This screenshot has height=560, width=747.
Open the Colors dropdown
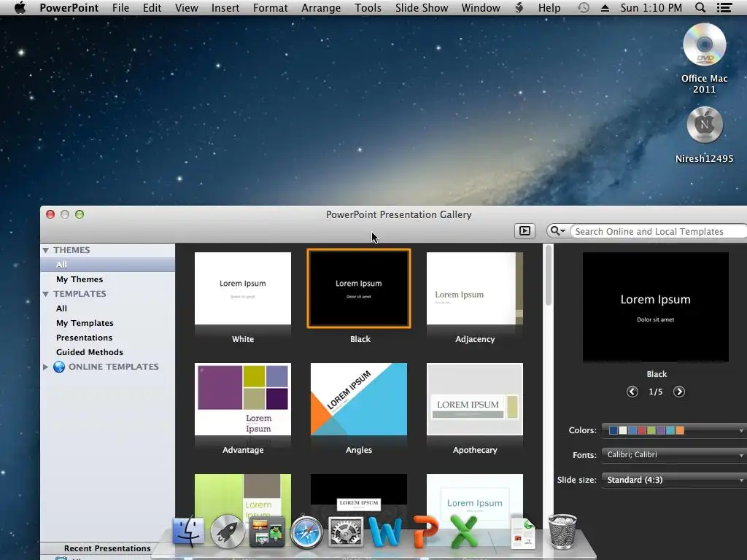click(673, 430)
